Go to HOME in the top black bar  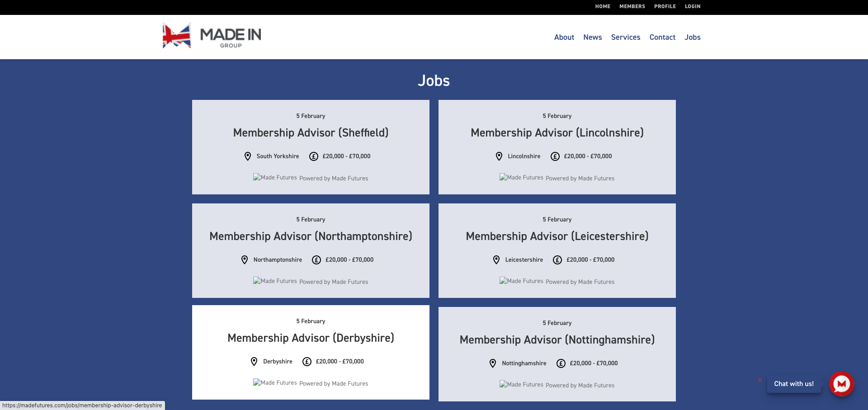point(603,6)
